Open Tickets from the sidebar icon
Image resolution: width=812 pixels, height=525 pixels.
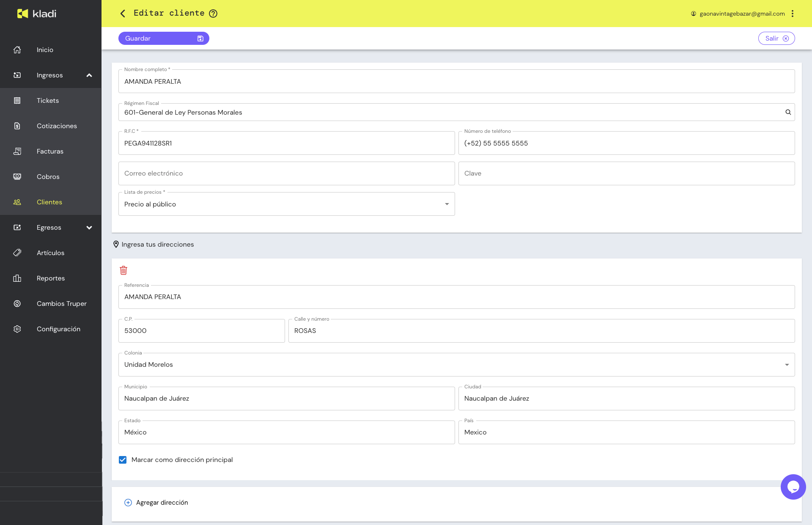pyautogui.click(x=17, y=100)
